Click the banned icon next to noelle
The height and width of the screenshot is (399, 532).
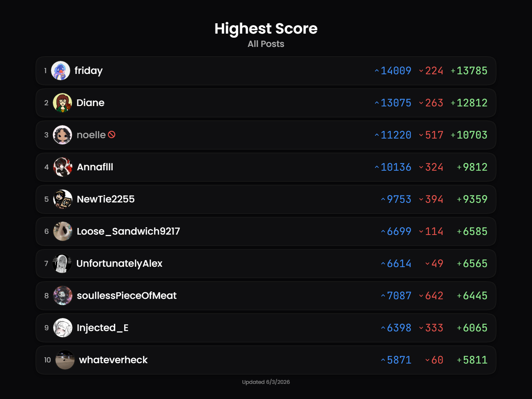112,135
